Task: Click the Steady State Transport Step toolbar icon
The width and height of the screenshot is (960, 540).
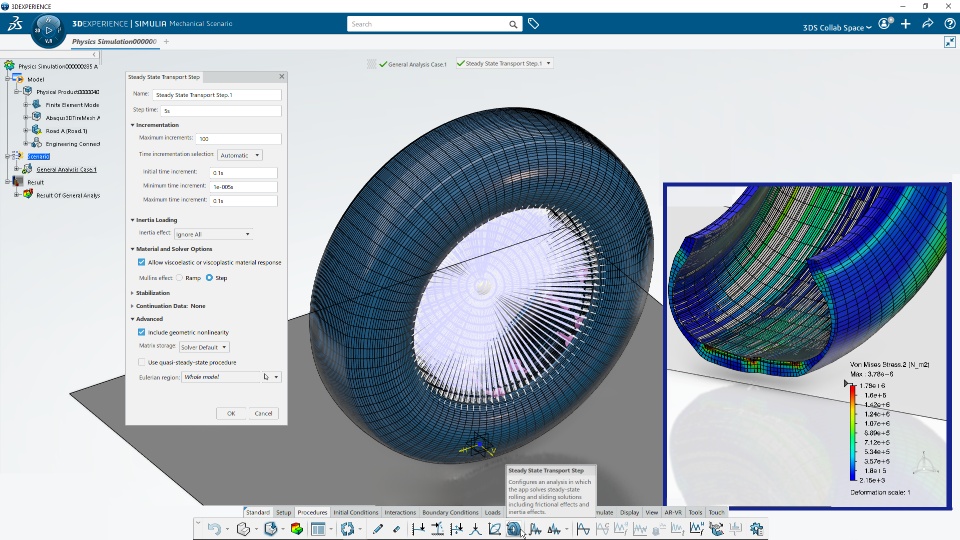Action: pos(514,528)
